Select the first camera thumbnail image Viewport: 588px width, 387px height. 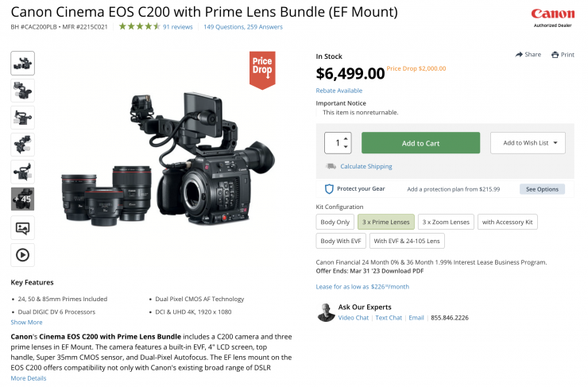coord(22,64)
